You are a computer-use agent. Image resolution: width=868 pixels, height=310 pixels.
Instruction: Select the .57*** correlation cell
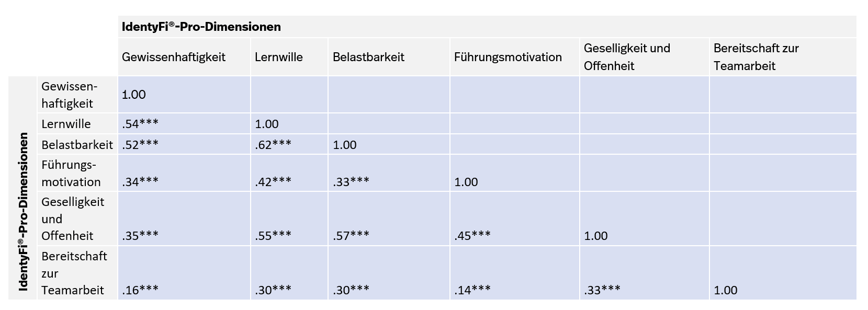coord(351,236)
